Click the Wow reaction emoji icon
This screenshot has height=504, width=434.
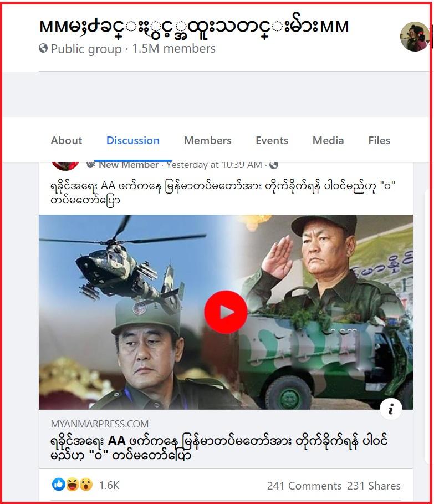86,485
